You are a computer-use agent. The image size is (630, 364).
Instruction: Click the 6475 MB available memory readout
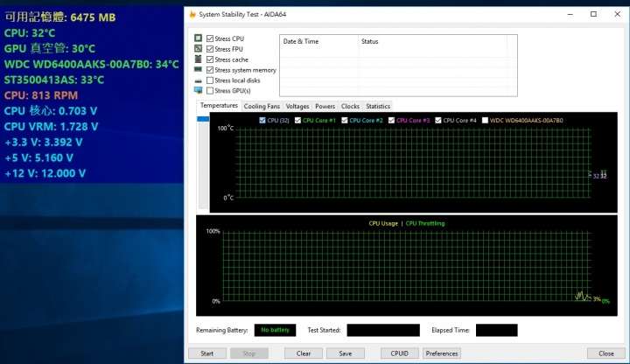(x=60, y=17)
